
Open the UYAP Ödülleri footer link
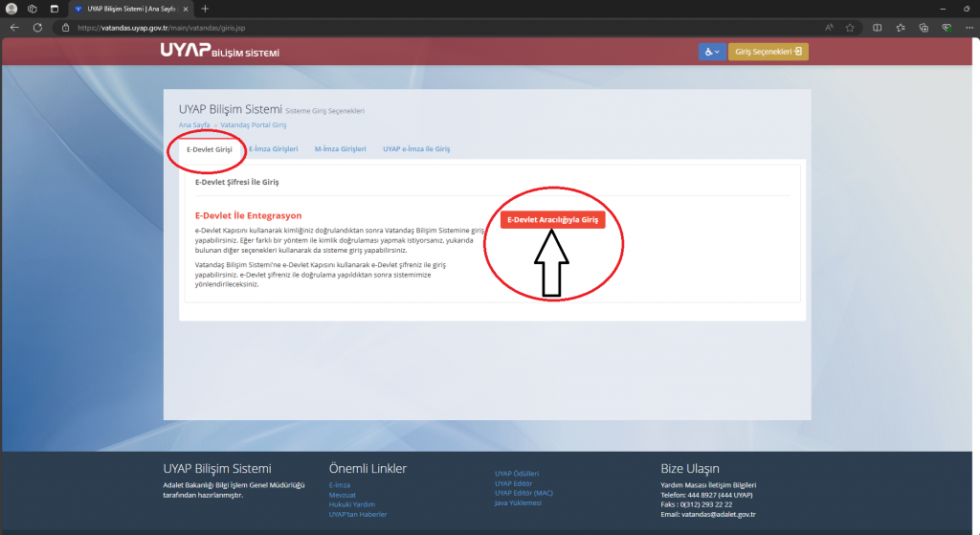[516, 474]
